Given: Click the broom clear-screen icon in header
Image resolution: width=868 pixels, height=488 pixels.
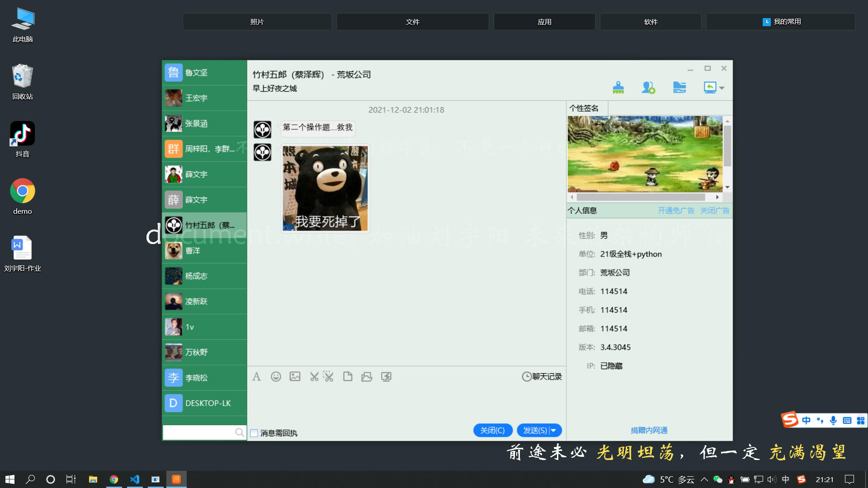Looking at the screenshot, I should [618, 87].
